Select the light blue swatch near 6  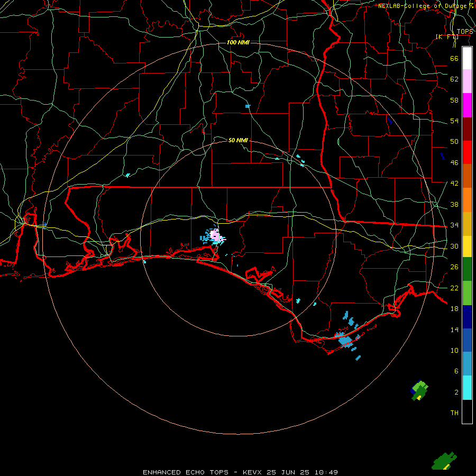click(467, 364)
